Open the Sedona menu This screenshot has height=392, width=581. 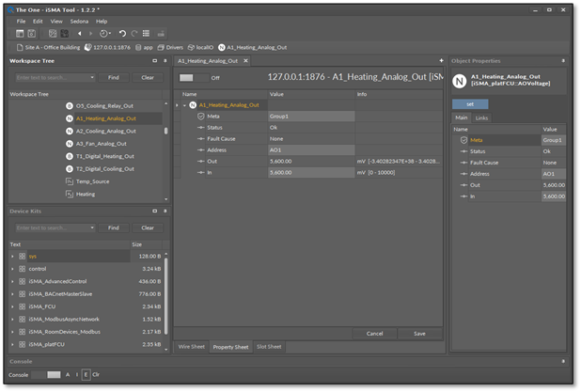point(79,21)
